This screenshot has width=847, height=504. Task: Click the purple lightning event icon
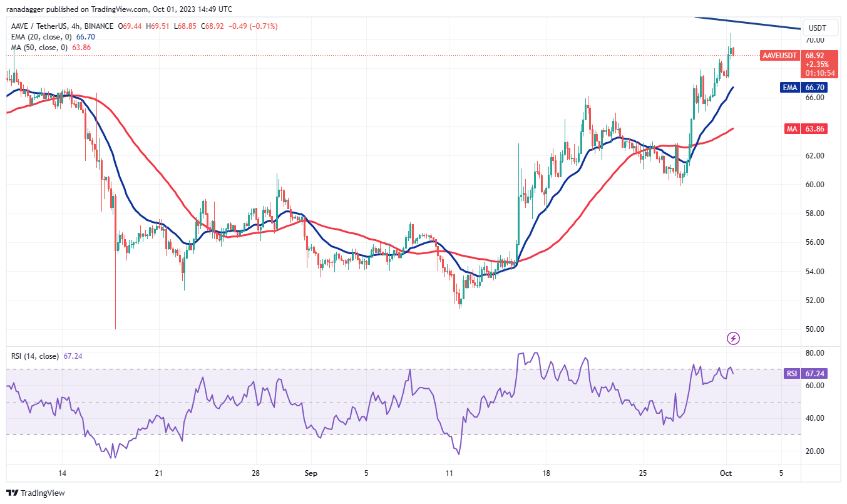point(734,339)
